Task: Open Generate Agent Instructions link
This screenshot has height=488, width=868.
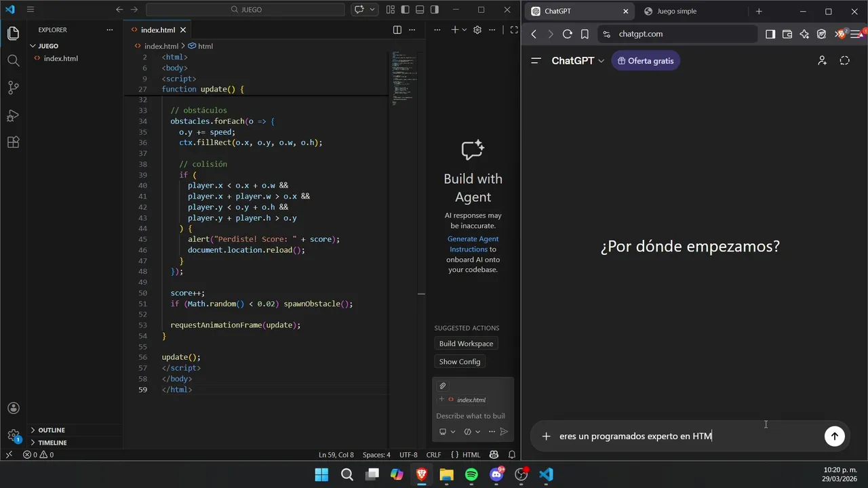Action: pos(473,244)
